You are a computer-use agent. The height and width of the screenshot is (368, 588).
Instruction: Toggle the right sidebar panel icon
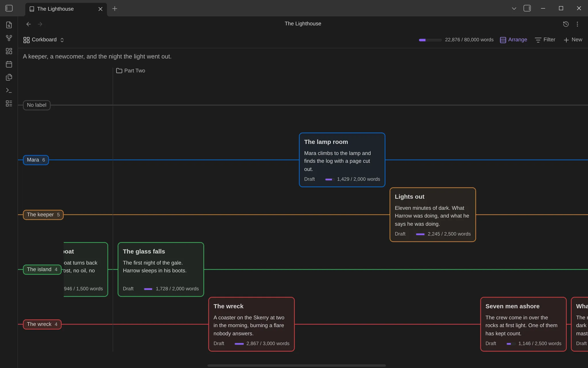click(x=527, y=8)
